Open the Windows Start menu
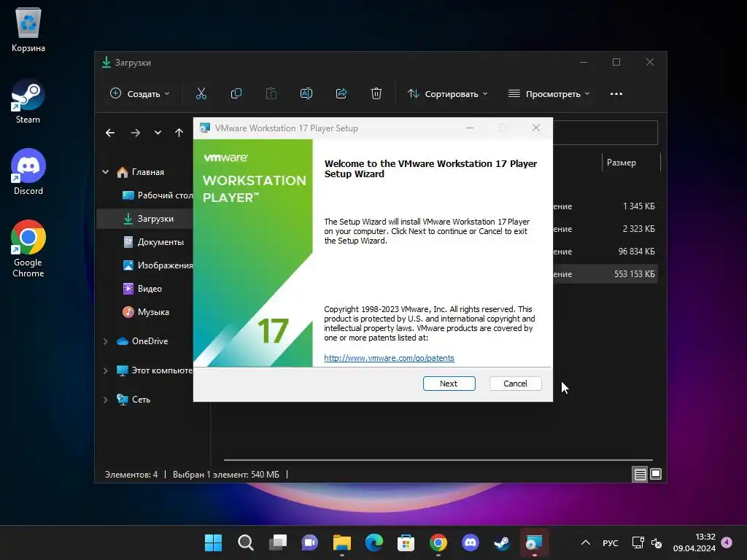Viewport: 747px width, 560px height. click(x=213, y=542)
